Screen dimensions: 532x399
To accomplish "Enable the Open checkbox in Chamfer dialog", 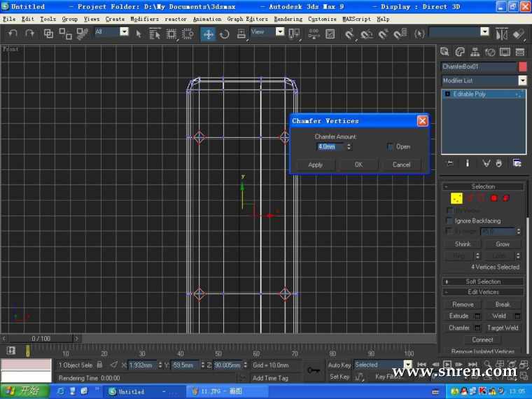I will (x=391, y=146).
